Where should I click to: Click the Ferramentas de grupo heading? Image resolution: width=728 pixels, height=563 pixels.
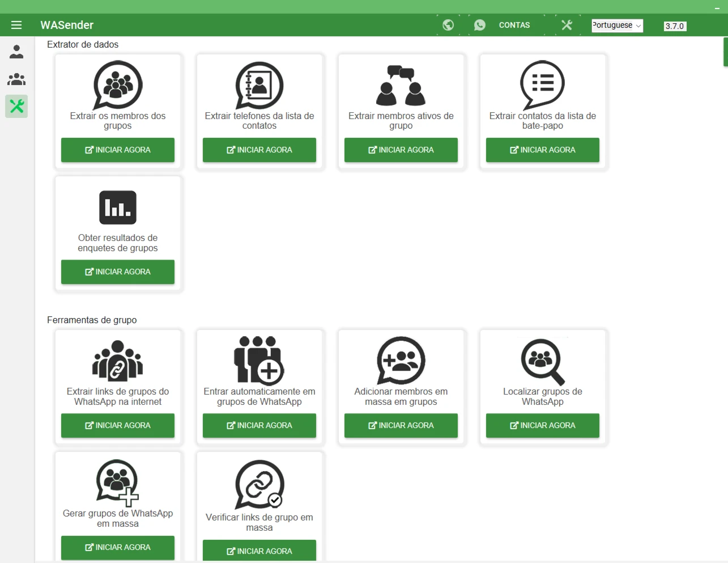92,320
